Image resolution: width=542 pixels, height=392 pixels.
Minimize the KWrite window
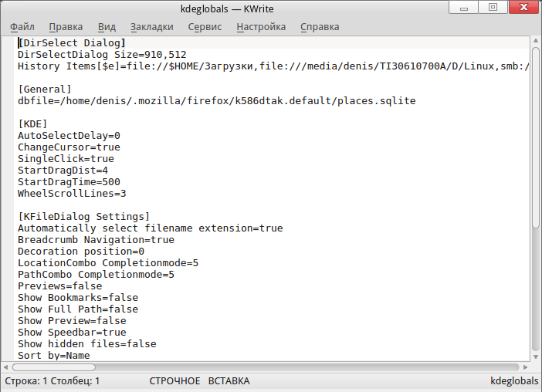[463, 7]
